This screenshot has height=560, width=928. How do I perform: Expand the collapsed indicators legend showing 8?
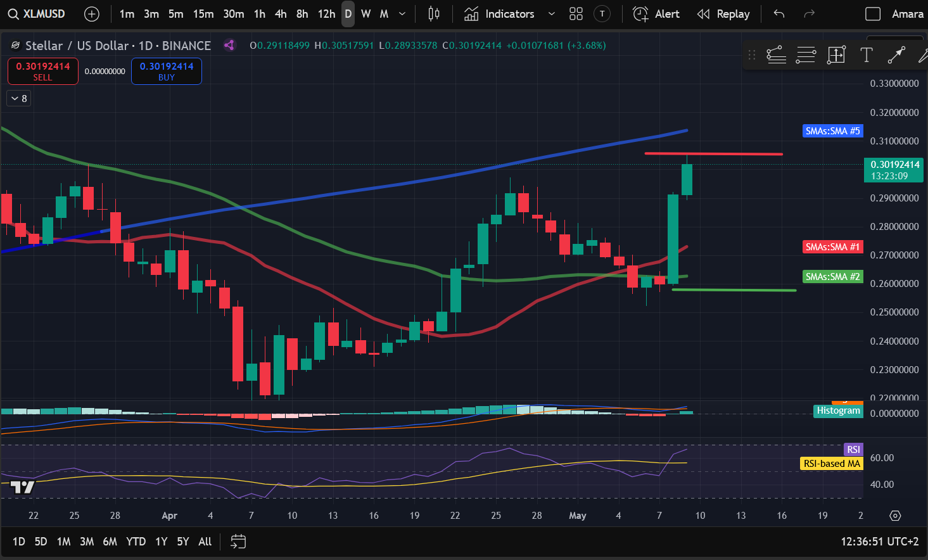(x=19, y=98)
